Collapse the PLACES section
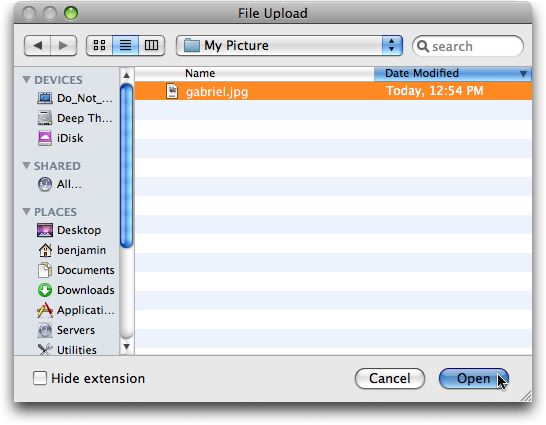Image resolution: width=546 pixels, height=425 pixels. point(26,212)
